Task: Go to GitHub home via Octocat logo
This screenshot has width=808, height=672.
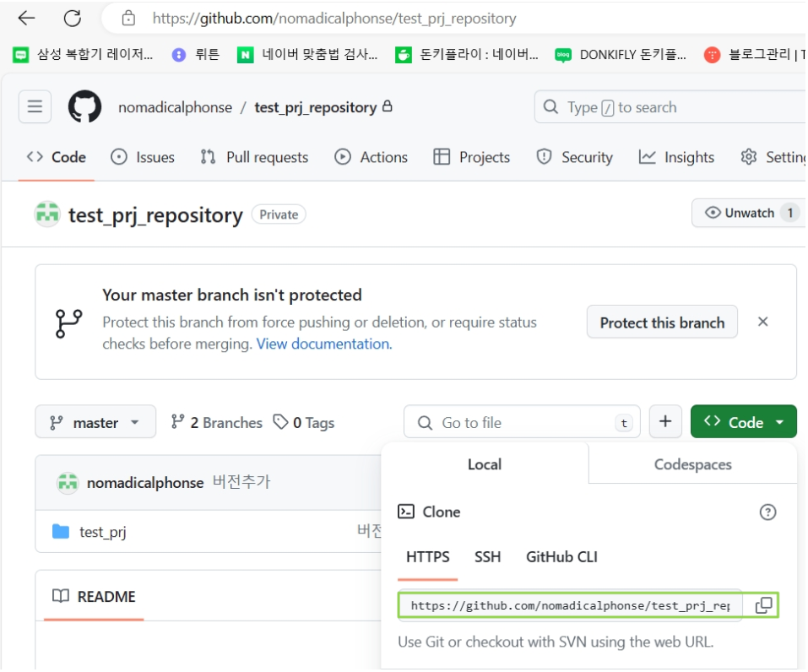Action: point(84,106)
